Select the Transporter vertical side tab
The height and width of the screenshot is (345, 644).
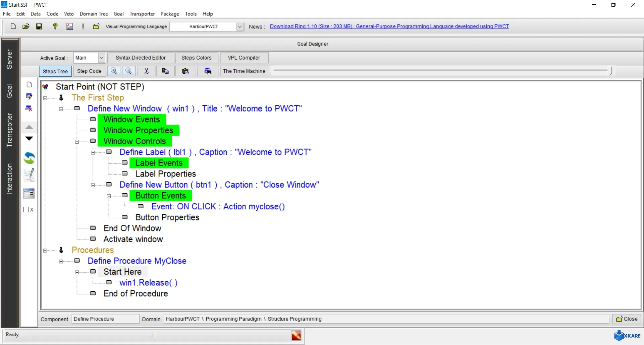9,130
